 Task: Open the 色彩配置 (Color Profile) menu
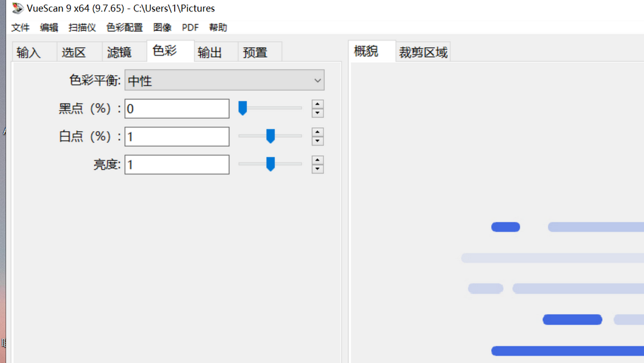click(x=124, y=27)
